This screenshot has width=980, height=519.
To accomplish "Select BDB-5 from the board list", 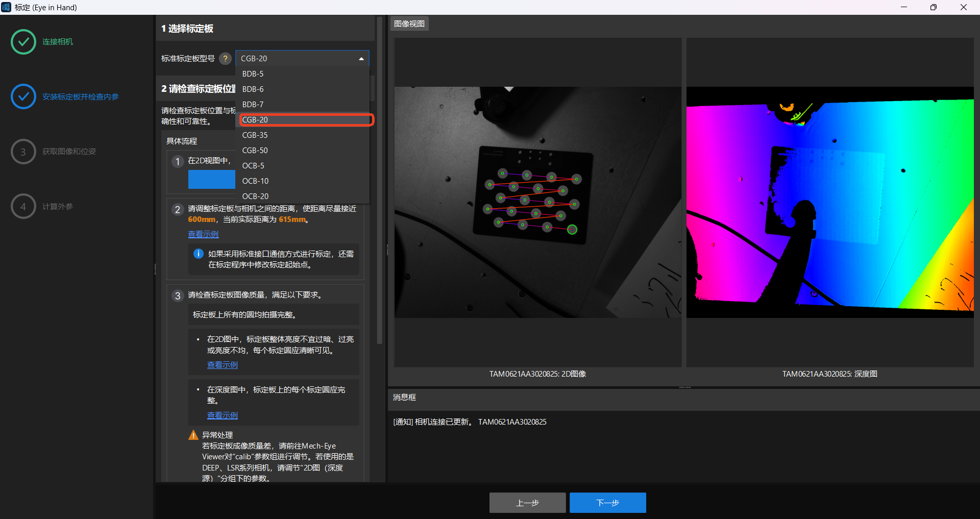I will [x=253, y=74].
